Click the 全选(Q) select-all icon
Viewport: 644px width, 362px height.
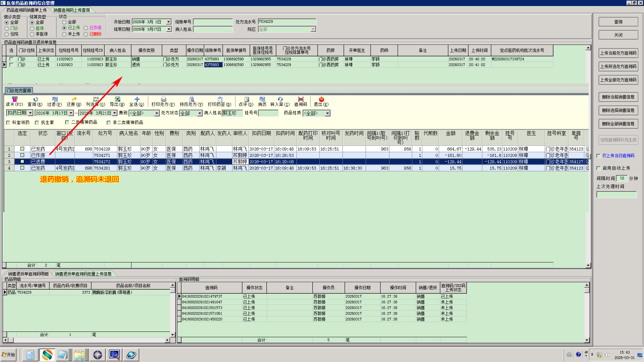pyautogui.click(x=137, y=99)
